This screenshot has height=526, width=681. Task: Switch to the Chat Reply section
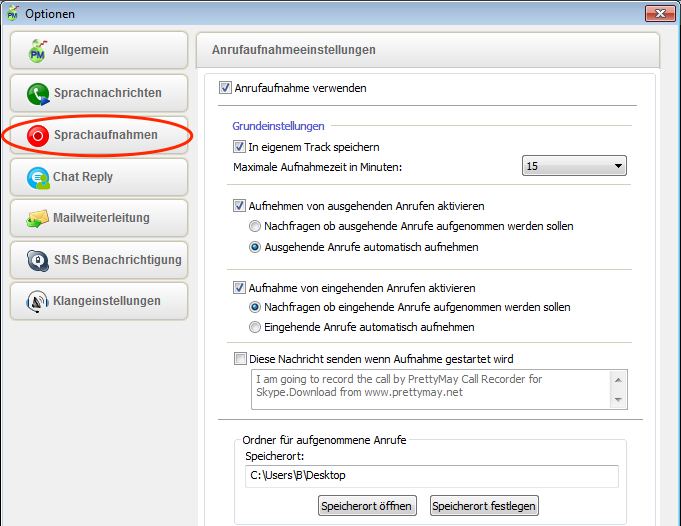pyautogui.click(x=98, y=177)
